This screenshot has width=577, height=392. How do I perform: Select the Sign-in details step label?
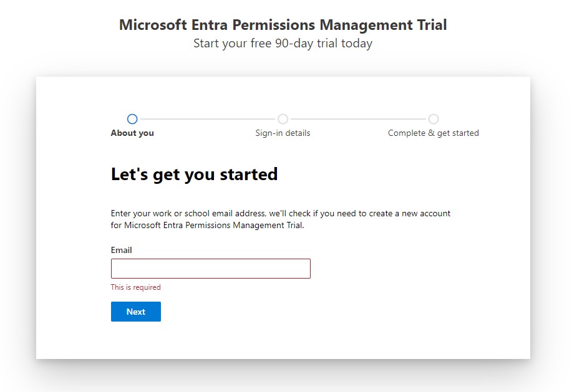click(x=283, y=133)
